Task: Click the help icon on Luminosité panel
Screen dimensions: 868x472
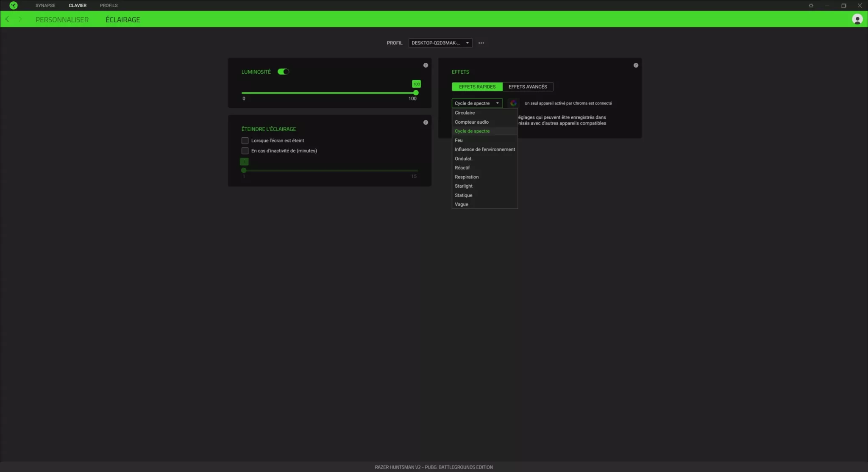Action: point(426,65)
